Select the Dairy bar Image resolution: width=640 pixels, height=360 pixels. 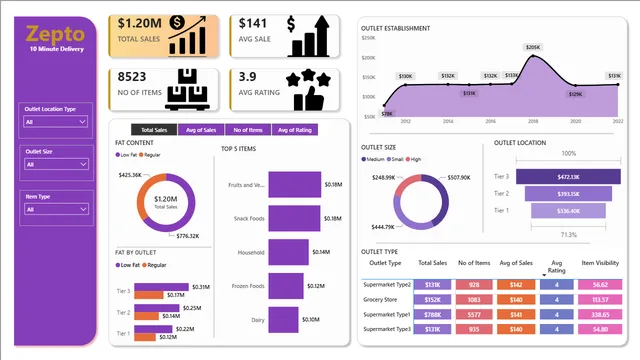pyautogui.click(x=284, y=320)
